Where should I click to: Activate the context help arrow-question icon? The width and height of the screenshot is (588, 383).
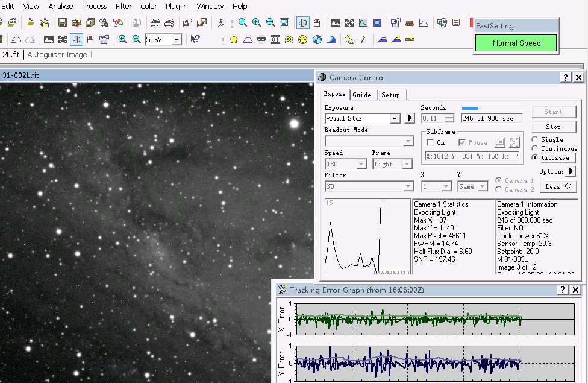pos(195,39)
